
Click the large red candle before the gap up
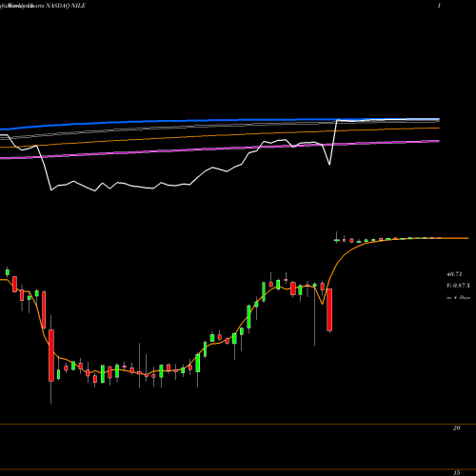coord(329,309)
